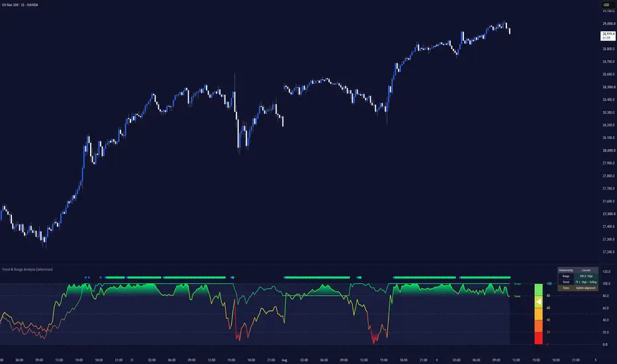Click the 31 date label on time axis

point(132,360)
